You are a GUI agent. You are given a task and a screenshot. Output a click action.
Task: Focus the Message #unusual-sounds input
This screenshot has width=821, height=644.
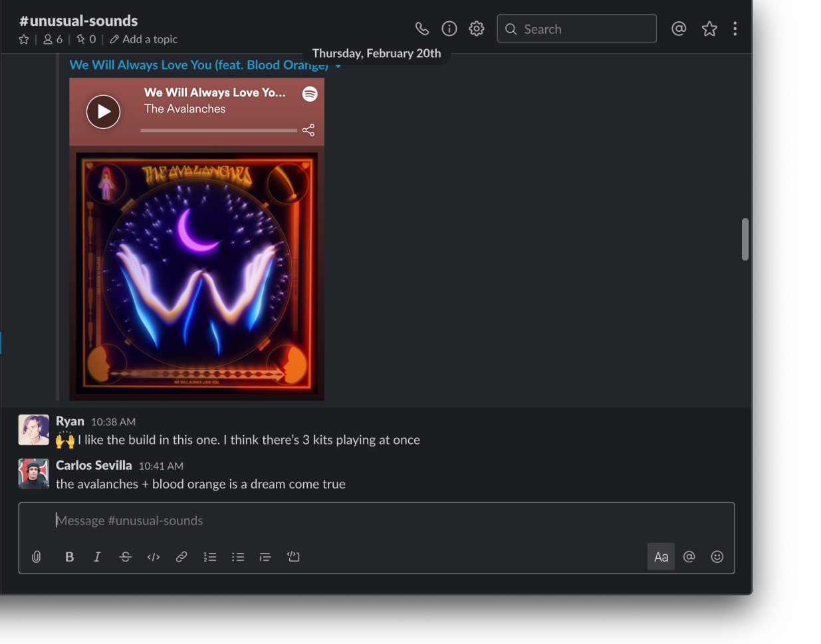coord(376,521)
